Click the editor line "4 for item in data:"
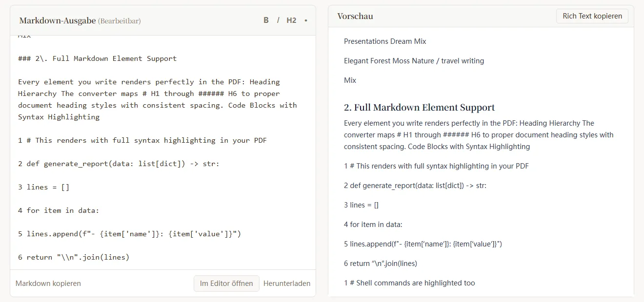The width and height of the screenshot is (644, 302). click(x=59, y=210)
